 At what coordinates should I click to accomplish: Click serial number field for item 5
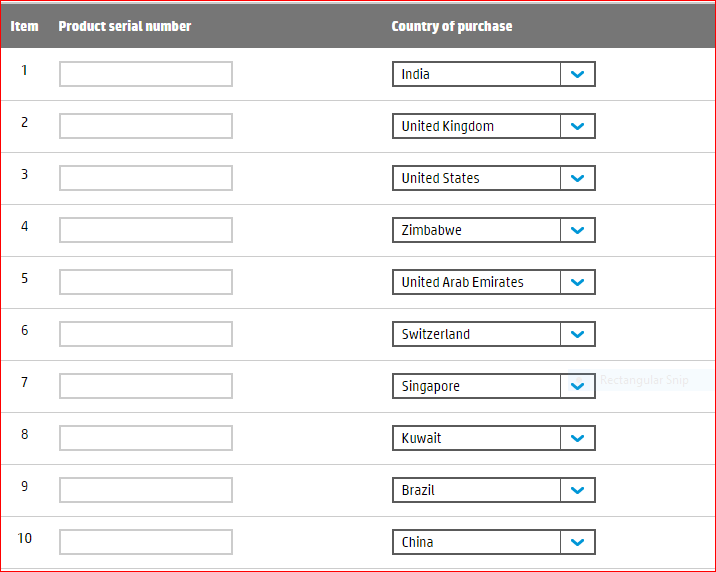[146, 282]
